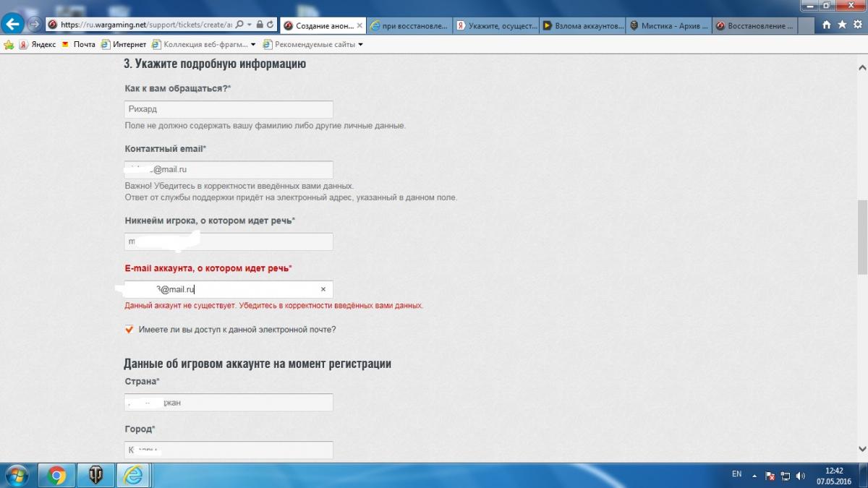
Task: Toggle the e-mail access checkbox
Action: coord(129,330)
